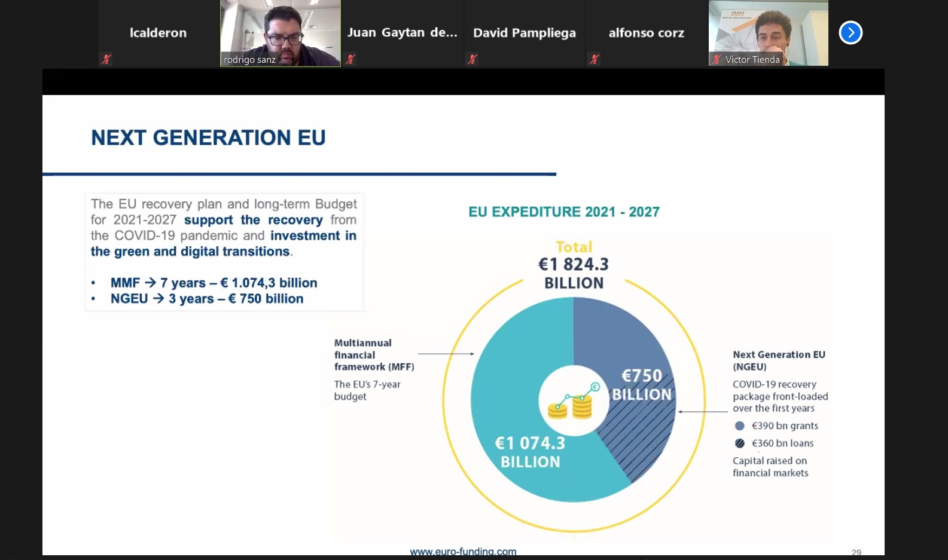Click muted microphone icon on Victor Tienda tile
Viewport: 948px width, 560px height.
coord(716,59)
